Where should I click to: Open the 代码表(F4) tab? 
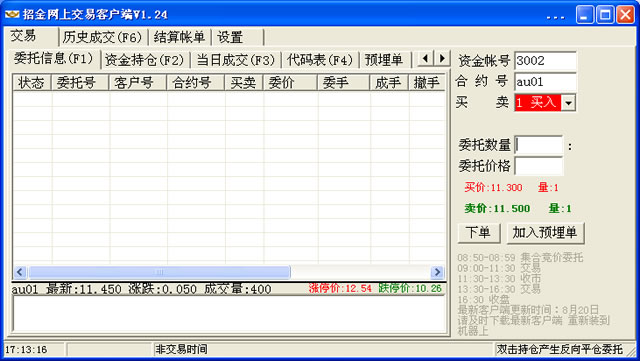pos(320,60)
